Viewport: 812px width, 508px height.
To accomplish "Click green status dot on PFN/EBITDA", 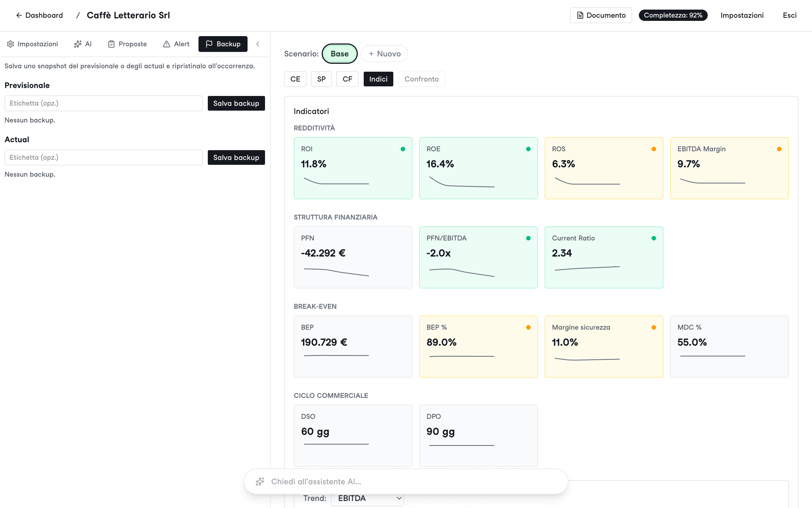I will pyautogui.click(x=528, y=238).
